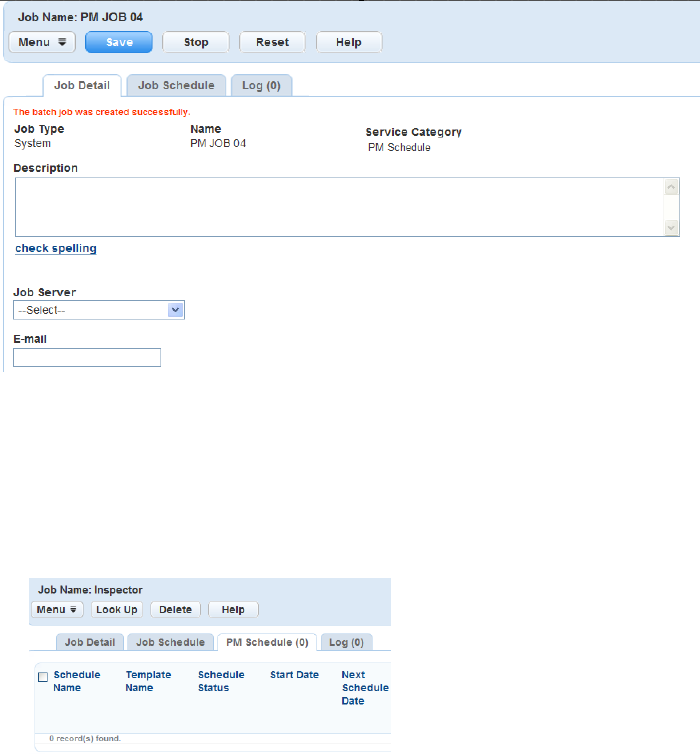Sort by Template Name column header
Image resolution: width=700 pixels, height=754 pixels.
[148, 681]
